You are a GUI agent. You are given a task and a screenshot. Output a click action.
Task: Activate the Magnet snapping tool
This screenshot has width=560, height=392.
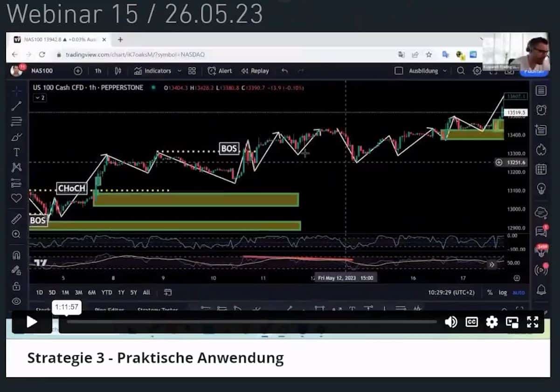tap(16, 254)
